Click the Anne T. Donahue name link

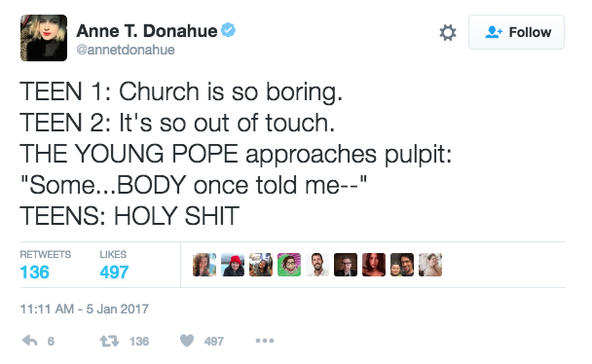pyautogui.click(x=147, y=31)
